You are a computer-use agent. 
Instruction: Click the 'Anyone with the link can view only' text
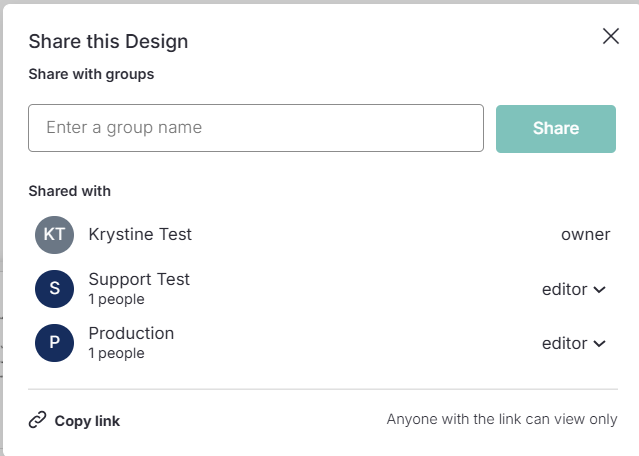click(x=502, y=420)
